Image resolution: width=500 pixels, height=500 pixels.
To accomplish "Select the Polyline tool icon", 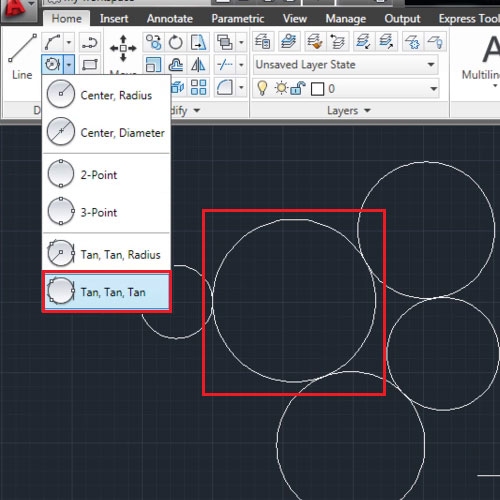I will pyautogui.click(x=89, y=43).
